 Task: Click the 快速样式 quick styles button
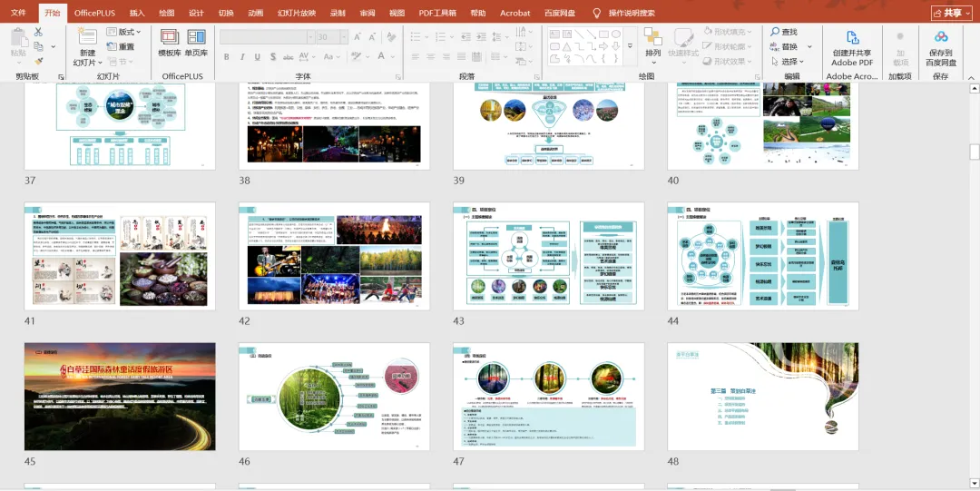coord(683,44)
